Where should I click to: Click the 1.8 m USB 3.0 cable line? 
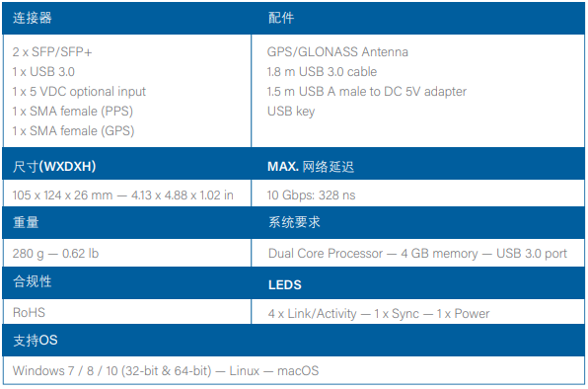(322, 72)
